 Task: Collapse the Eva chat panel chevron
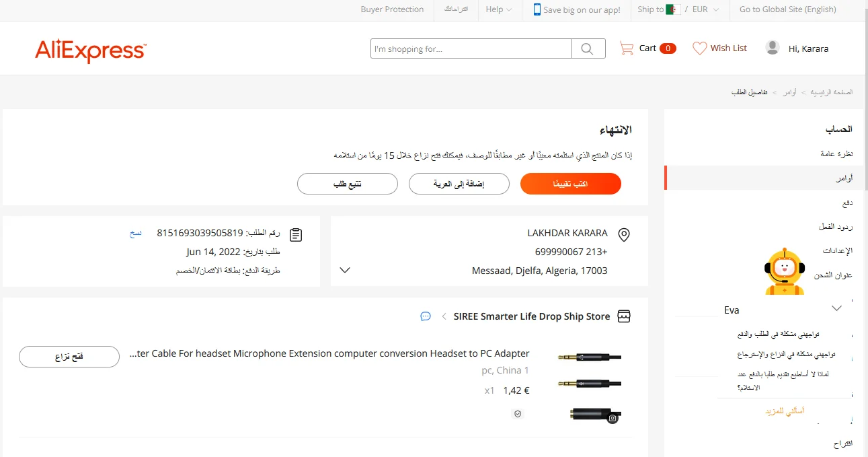tap(836, 308)
